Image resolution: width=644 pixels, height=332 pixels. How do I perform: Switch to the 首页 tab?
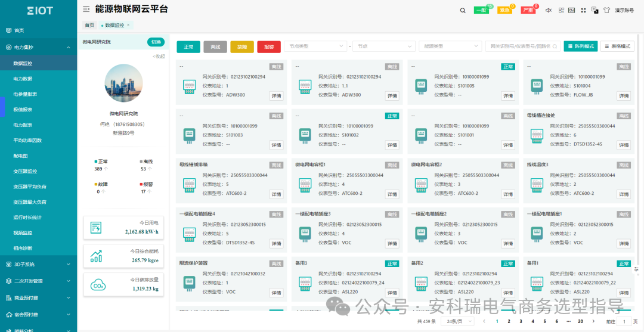coord(89,25)
